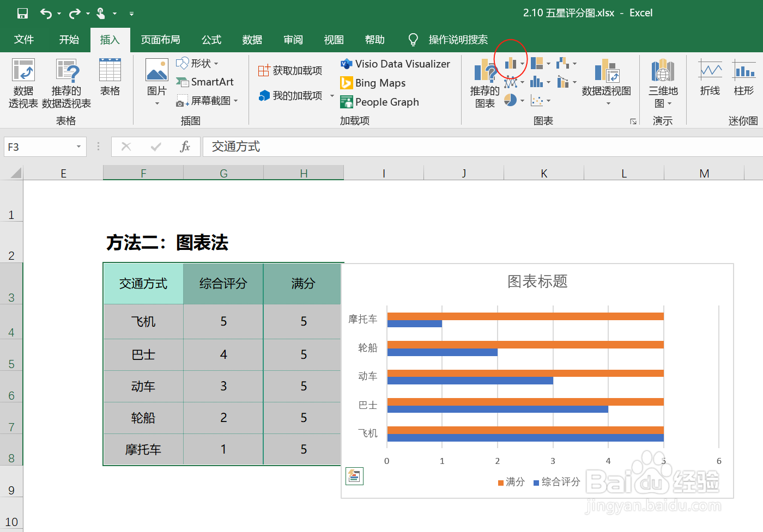Launch People Graph add-in
The height and width of the screenshot is (532, 763).
[x=380, y=102]
